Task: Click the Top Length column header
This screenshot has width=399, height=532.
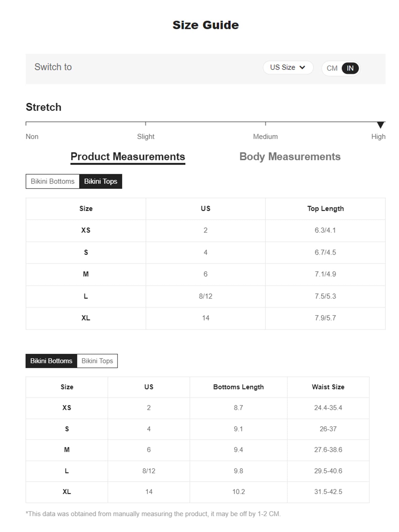Action: (325, 209)
